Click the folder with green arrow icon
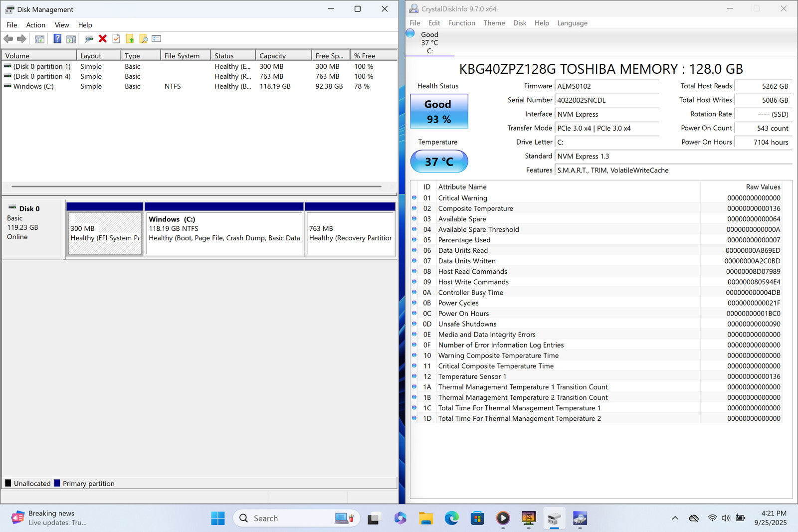This screenshot has width=798, height=532. click(130, 39)
